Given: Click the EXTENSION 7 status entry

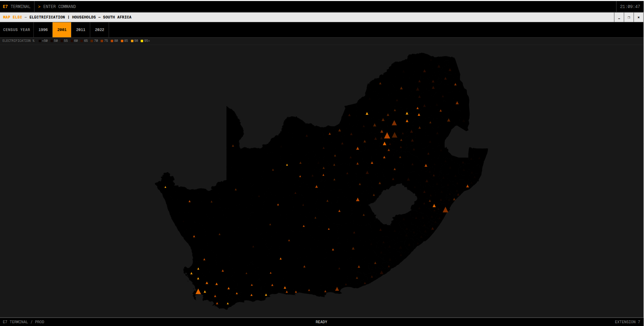Looking at the screenshot, I should pos(627,322).
